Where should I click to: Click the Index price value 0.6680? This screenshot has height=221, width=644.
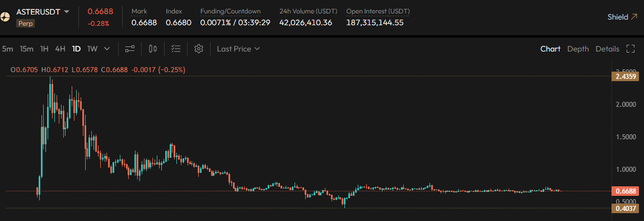(179, 22)
